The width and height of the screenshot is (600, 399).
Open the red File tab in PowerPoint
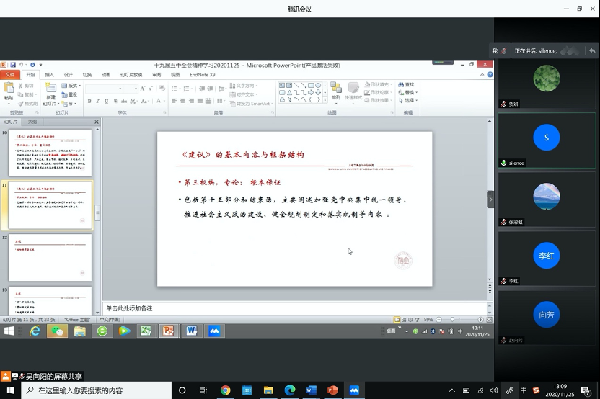pos(10,75)
